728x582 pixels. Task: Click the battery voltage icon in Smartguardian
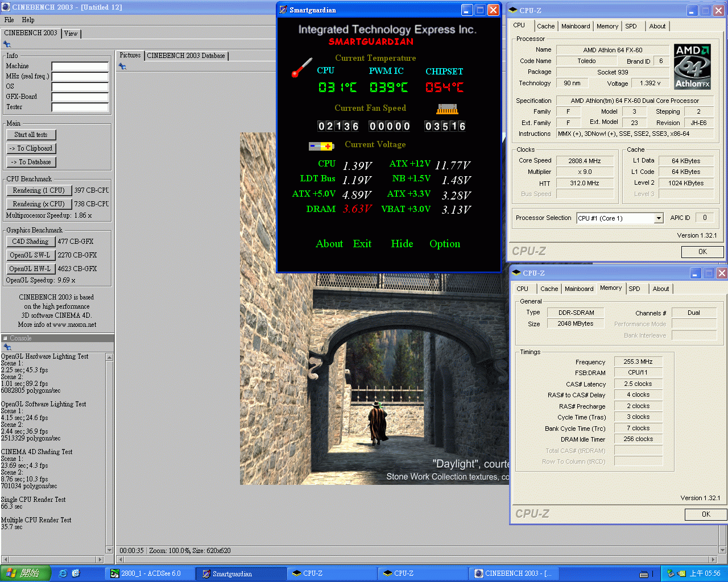point(321,146)
